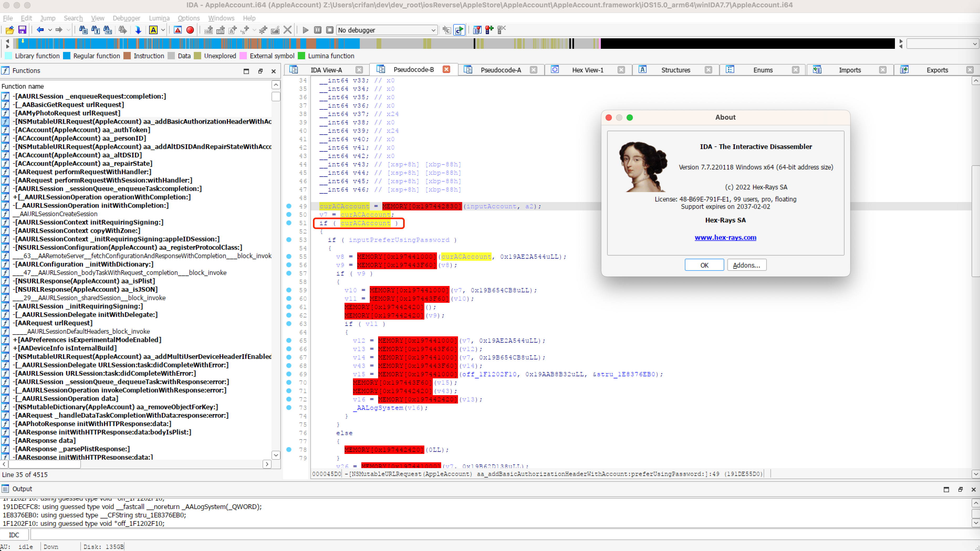Open the Jump menu
Image resolution: width=980 pixels, height=551 pixels.
tap(48, 18)
